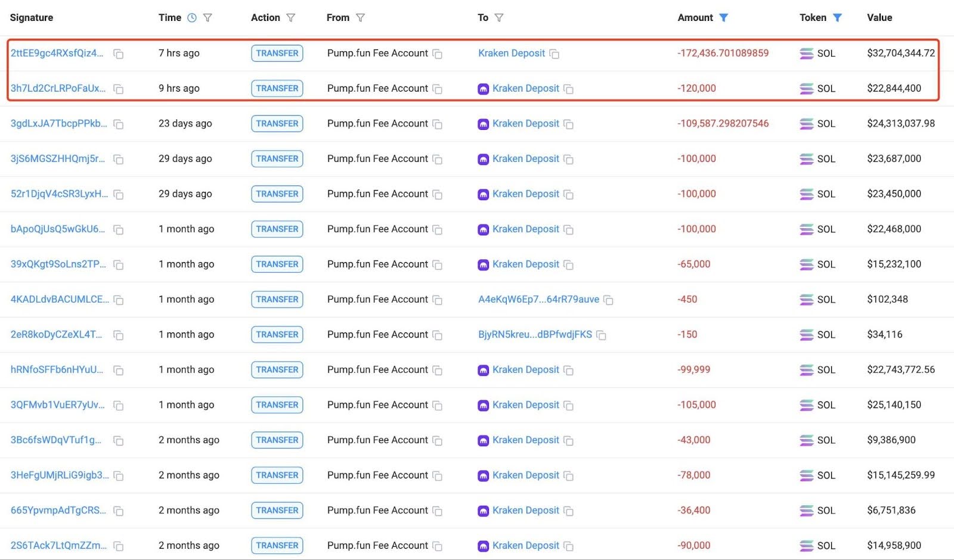Copy signature 2S6TAck7LtQmZZm
Image resolution: width=954 pixels, height=560 pixels.
(x=119, y=546)
